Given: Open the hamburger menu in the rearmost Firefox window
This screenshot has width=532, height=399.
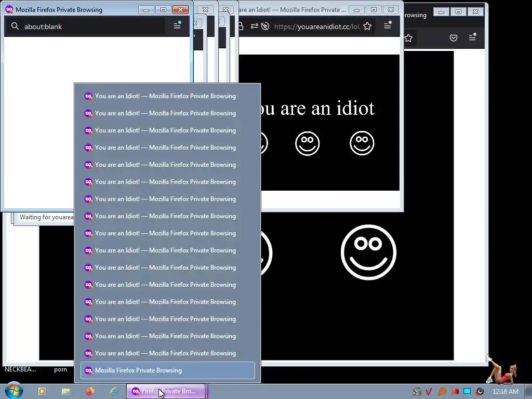Looking at the screenshot, I should point(472,37).
